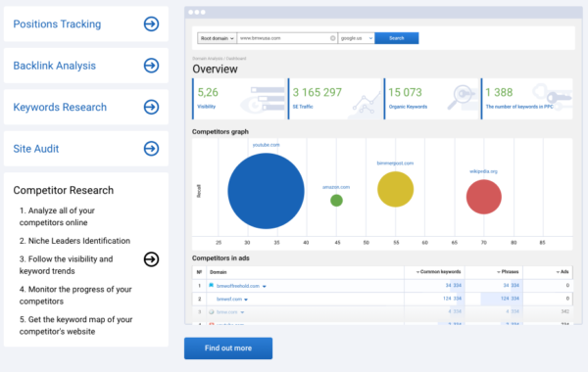This screenshot has width=588, height=372.
Task: Click the youtube.com graph label
Action: pos(266,145)
